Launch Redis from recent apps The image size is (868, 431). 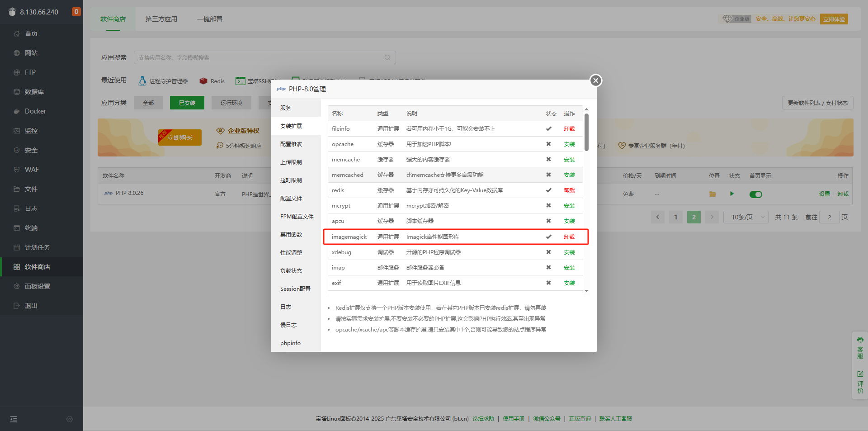212,81
